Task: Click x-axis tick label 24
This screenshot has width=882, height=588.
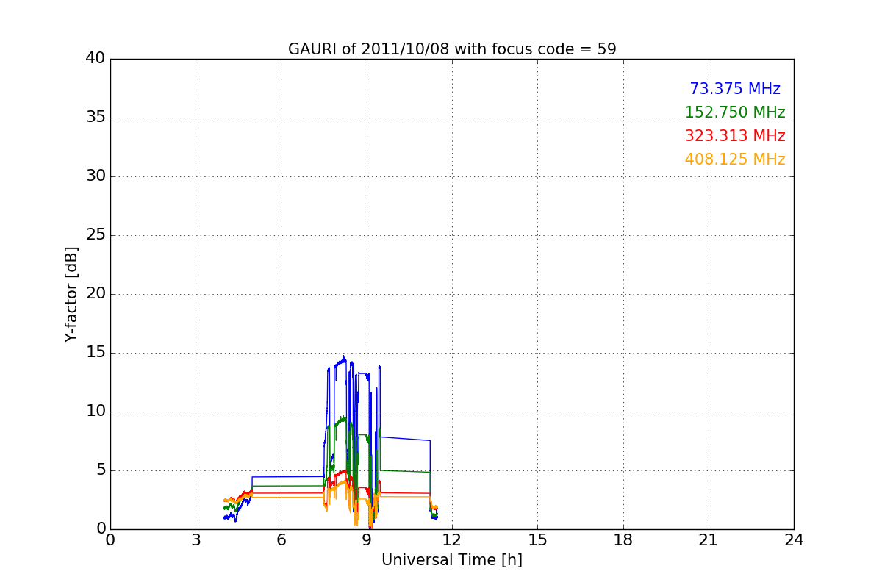Action: click(x=794, y=540)
